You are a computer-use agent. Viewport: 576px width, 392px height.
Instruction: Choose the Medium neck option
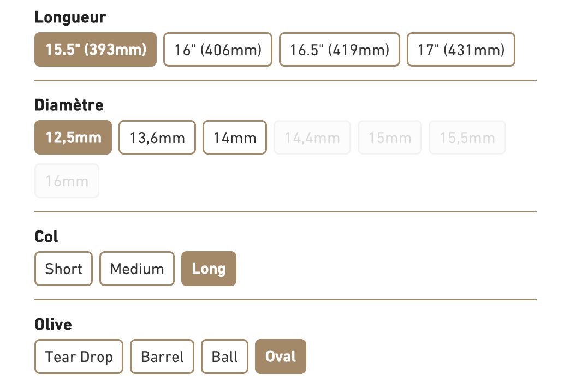click(x=137, y=269)
